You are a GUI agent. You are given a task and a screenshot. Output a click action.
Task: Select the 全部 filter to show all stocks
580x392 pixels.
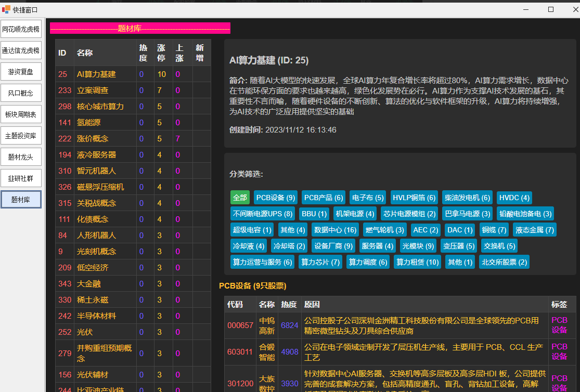pos(240,198)
